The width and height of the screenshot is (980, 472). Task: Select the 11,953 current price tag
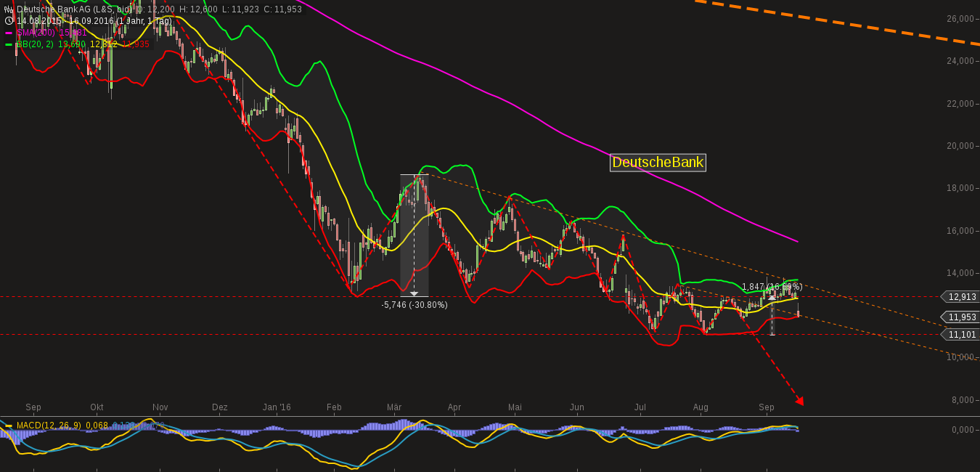click(960, 317)
